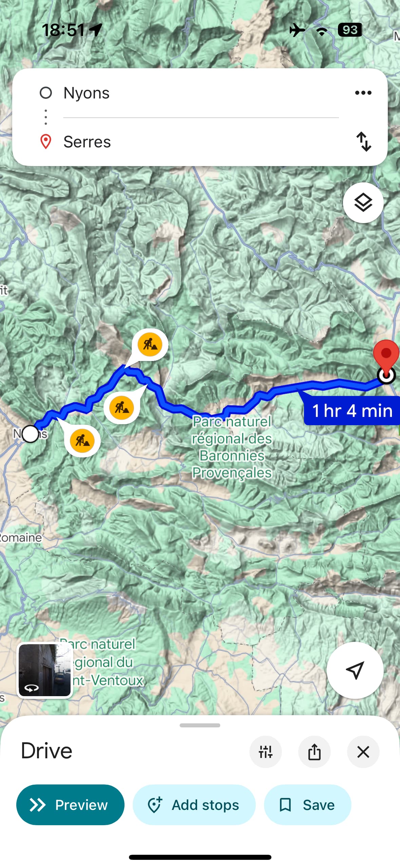The width and height of the screenshot is (400, 868).
Task: Close the Drive directions panel
Action: click(x=363, y=752)
